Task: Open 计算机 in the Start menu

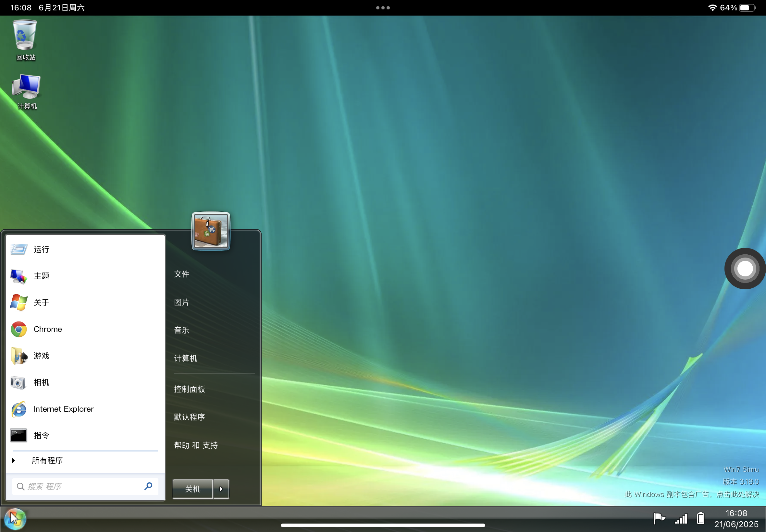Action: point(185,358)
